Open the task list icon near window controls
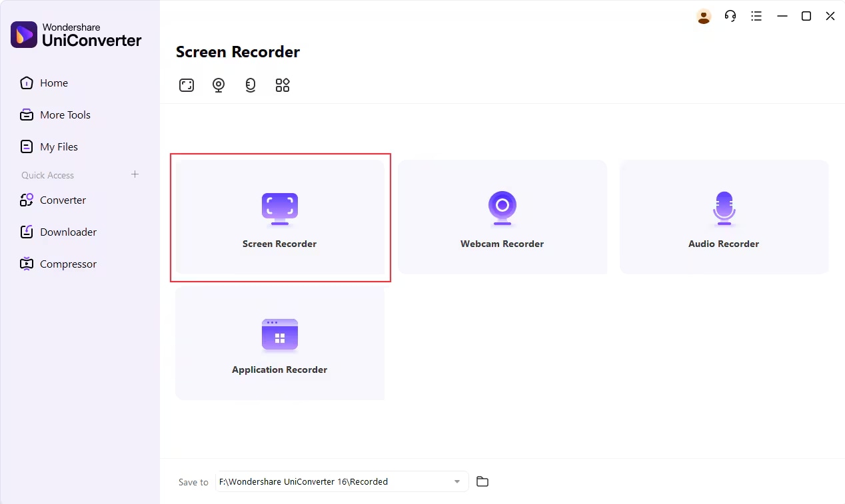The height and width of the screenshot is (504, 845). pos(756,16)
